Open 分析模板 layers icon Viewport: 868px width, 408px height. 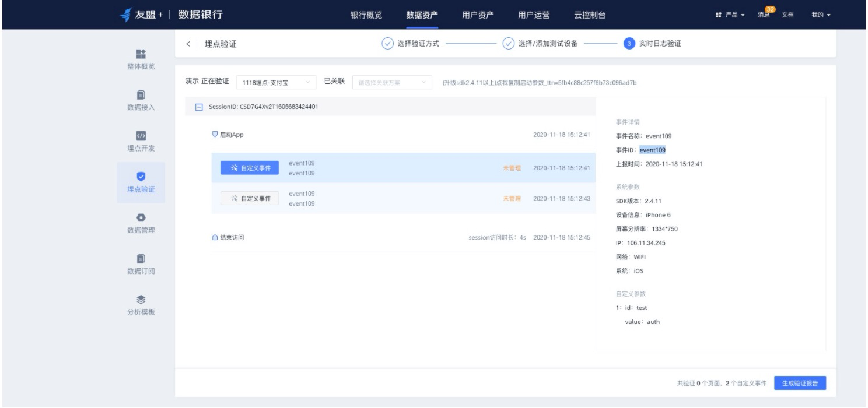141,299
